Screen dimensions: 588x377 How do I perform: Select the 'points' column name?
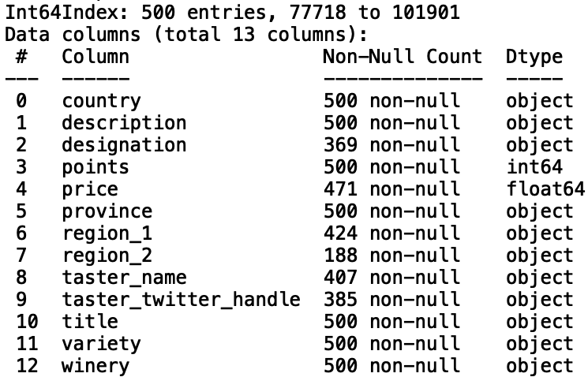(96, 167)
